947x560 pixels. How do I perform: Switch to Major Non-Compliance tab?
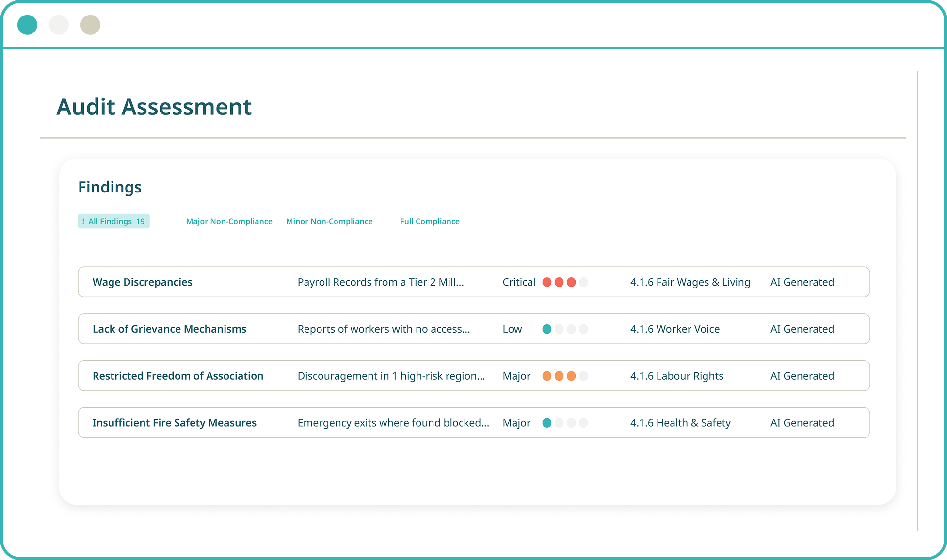(229, 221)
